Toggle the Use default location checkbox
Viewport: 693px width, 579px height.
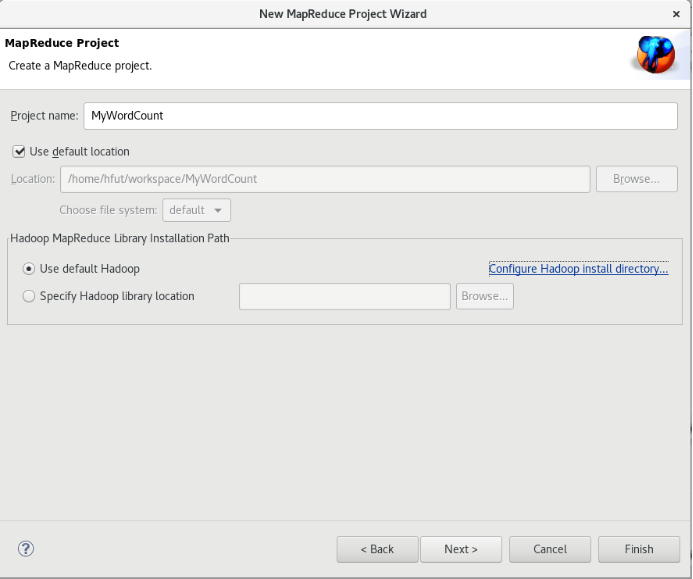(18, 151)
